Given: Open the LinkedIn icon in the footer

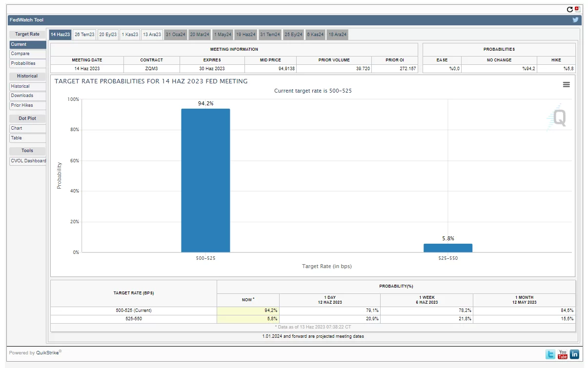Looking at the screenshot, I should click(574, 354).
